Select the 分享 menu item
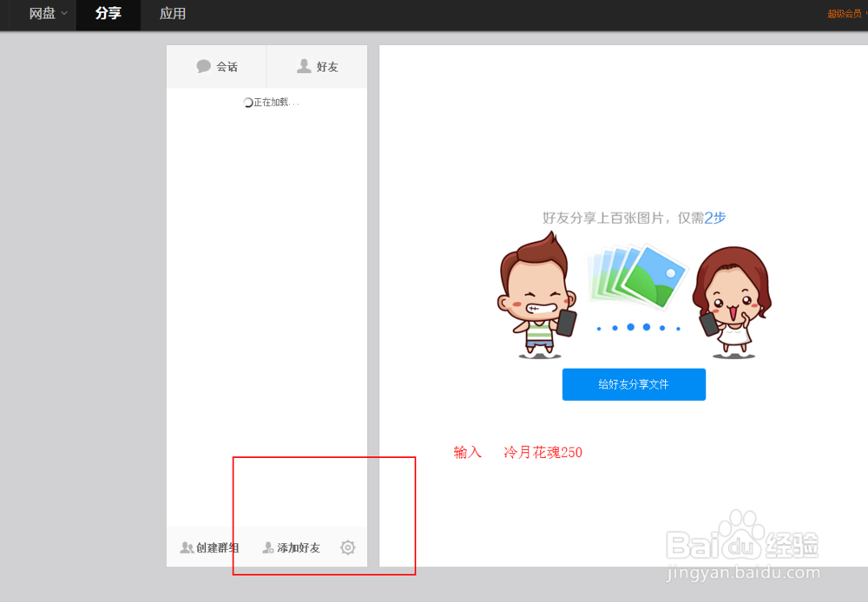 pos(108,15)
